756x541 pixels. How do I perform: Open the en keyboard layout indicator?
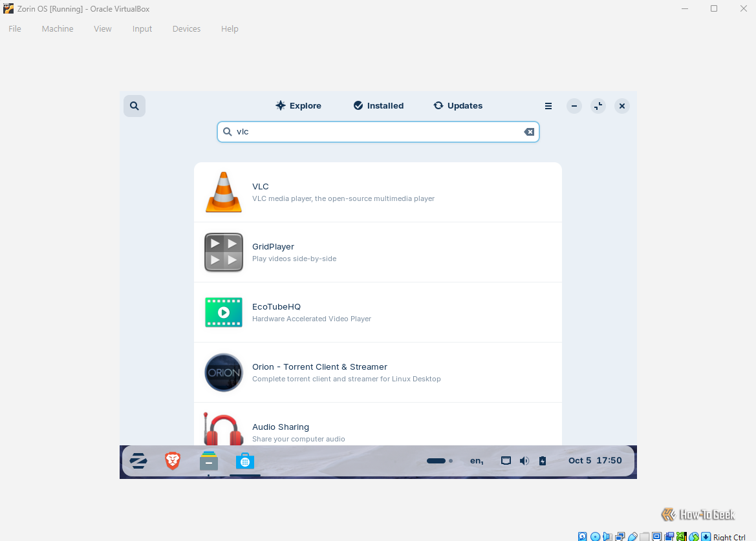pyautogui.click(x=477, y=461)
